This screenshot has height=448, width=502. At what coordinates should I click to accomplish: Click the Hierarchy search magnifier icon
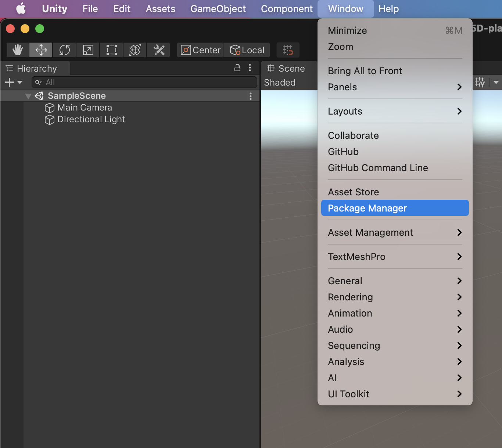(x=38, y=82)
